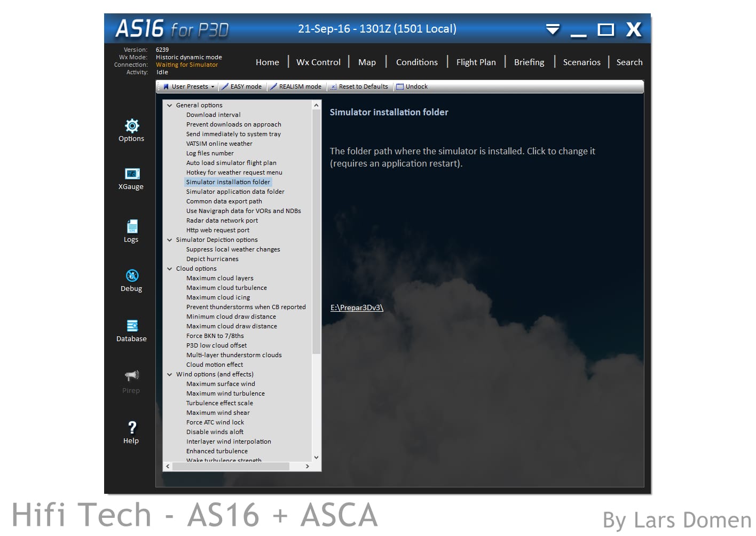Collapse Wind options (and effects) node
Screen dimensions: 756x536
click(x=170, y=374)
